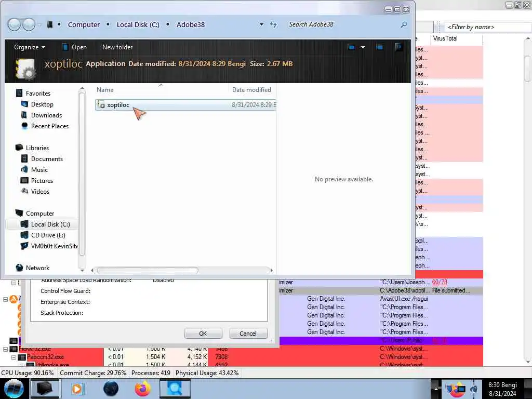Open recent locations dropdown beside nav arrows
532x399 pixels.
pos(39,24)
